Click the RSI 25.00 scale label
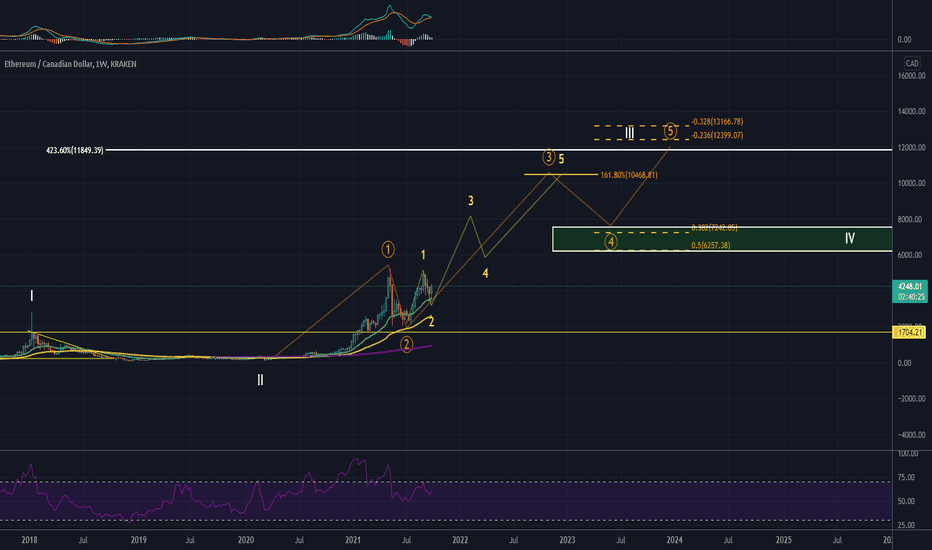Image resolution: width=932 pixels, height=550 pixels. (x=906, y=525)
